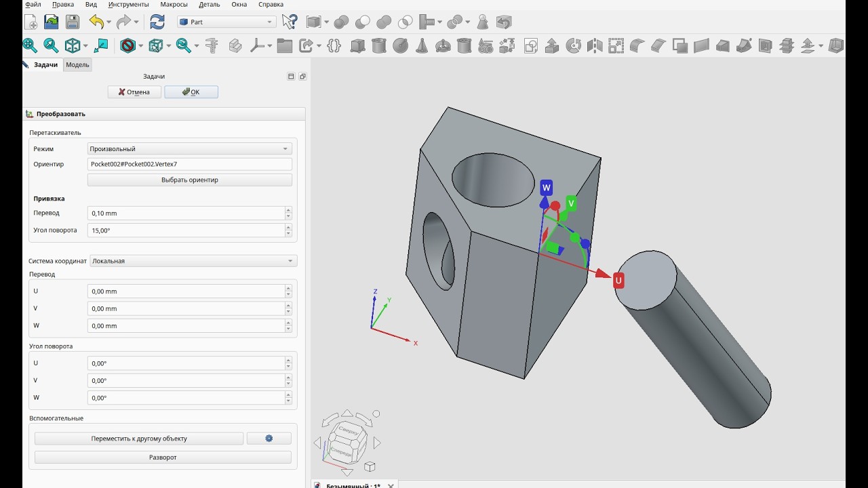Viewport: 868px width, 488px height.
Task: Create a Cube primitive
Action: (x=357, y=45)
